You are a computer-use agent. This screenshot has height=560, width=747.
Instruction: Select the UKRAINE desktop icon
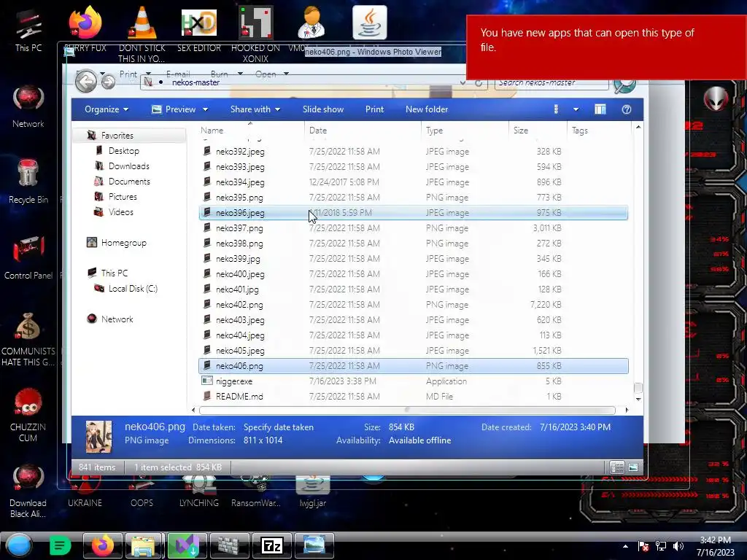(x=85, y=492)
